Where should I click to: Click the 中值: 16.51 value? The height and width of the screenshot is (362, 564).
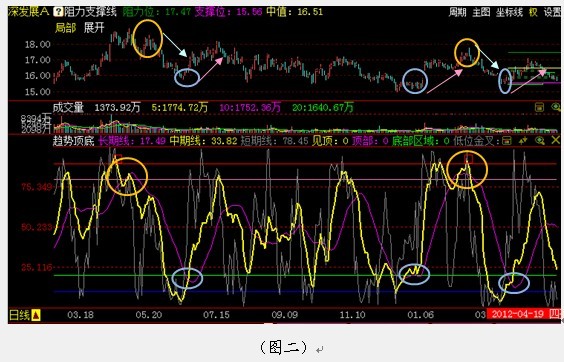point(295,12)
